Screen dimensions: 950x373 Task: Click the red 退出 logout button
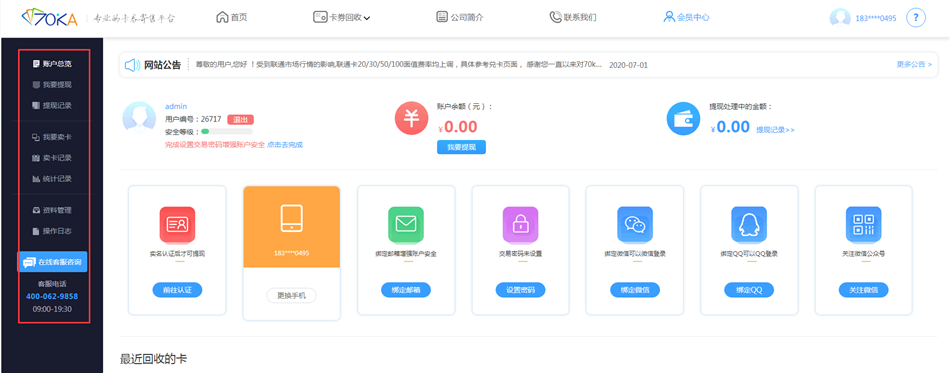point(241,119)
